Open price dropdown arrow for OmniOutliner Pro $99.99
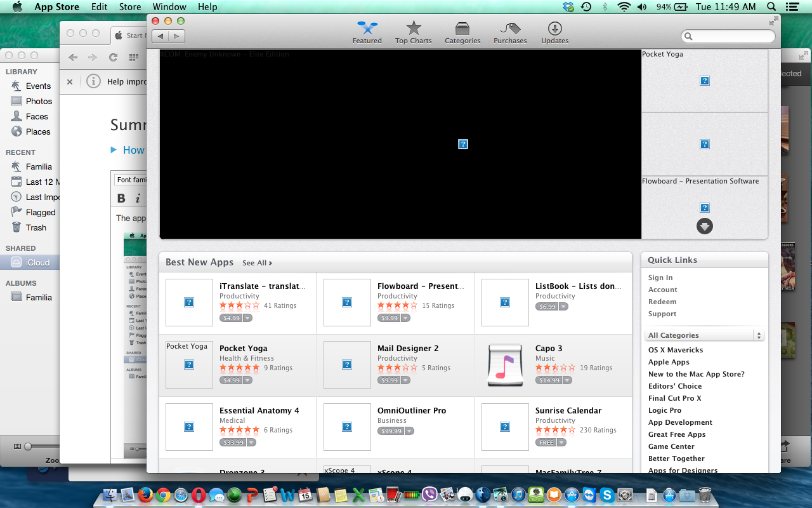The height and width of the screenshot is (508, 812). [x=409, y=431]
